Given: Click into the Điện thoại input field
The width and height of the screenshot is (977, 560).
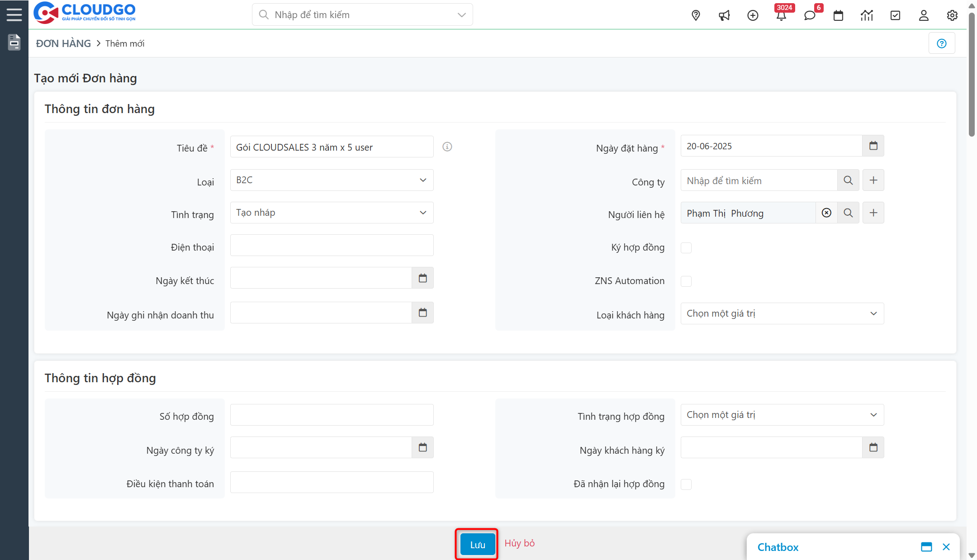Looking at the screenshot, I should tap(332, 245).
